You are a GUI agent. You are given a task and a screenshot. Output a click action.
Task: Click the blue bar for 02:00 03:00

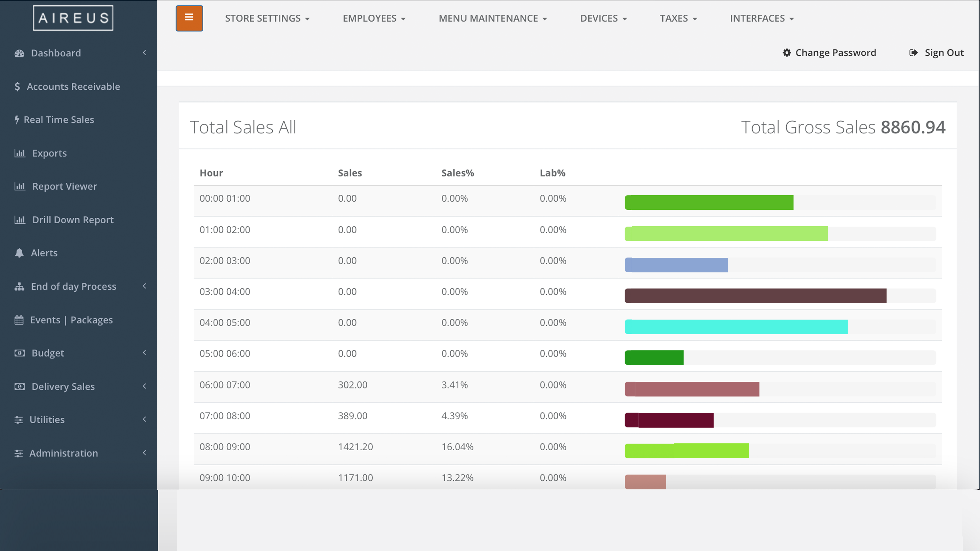coord(676,265)
